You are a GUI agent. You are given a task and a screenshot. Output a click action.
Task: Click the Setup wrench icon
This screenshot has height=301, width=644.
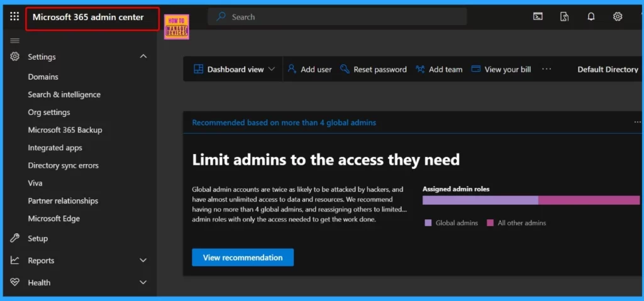click(x=15, y=238)
